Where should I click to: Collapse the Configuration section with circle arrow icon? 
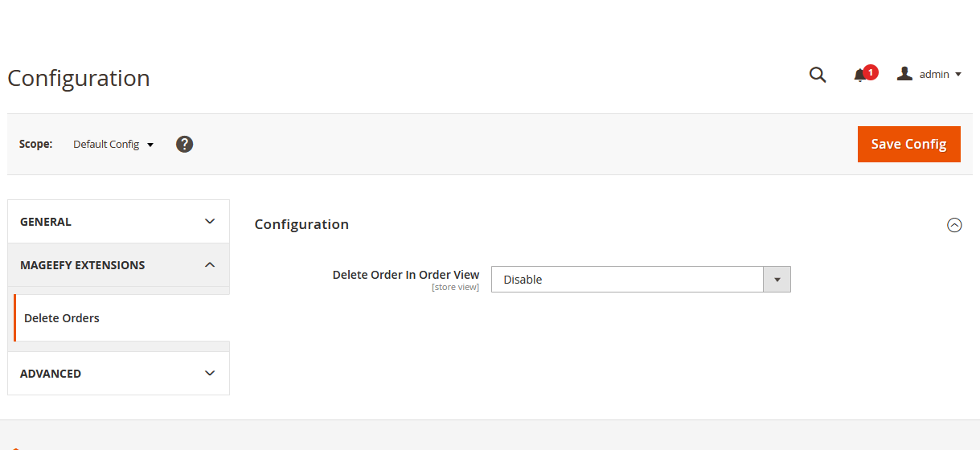click(x=954, y=225)
